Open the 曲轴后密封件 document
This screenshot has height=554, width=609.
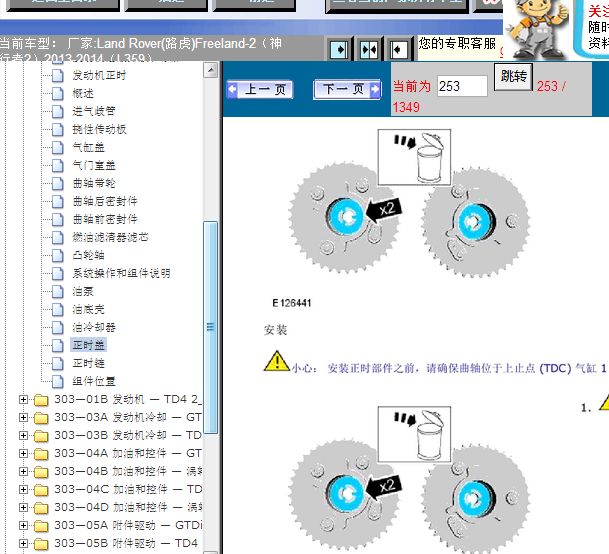click(104, 201)
